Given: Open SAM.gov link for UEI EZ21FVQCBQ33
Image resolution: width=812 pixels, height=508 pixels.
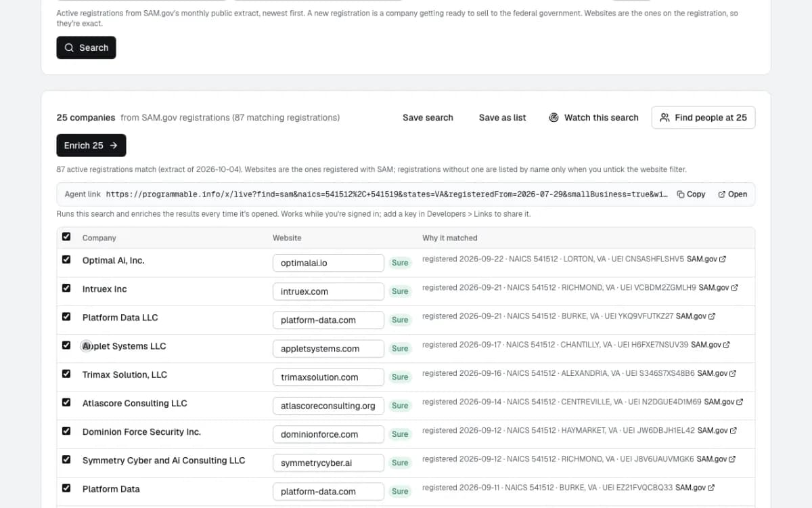Looking at the screenshot, I should [x=695, y=486].
